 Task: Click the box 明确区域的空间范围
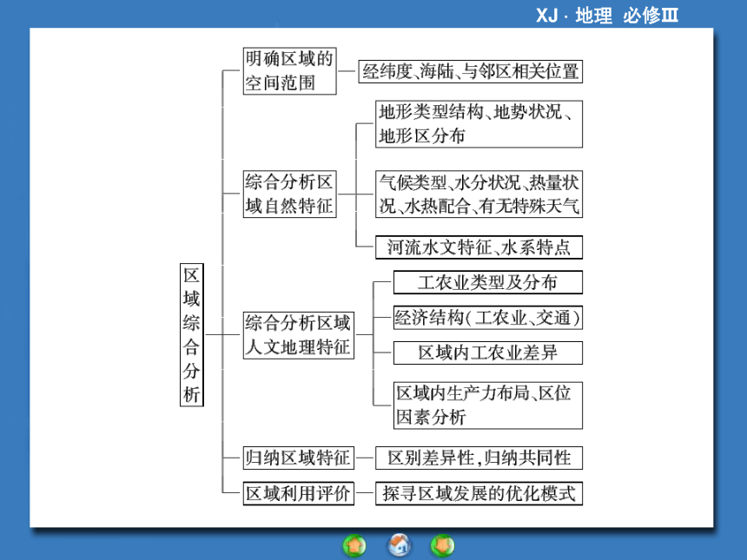pos(289,71)
